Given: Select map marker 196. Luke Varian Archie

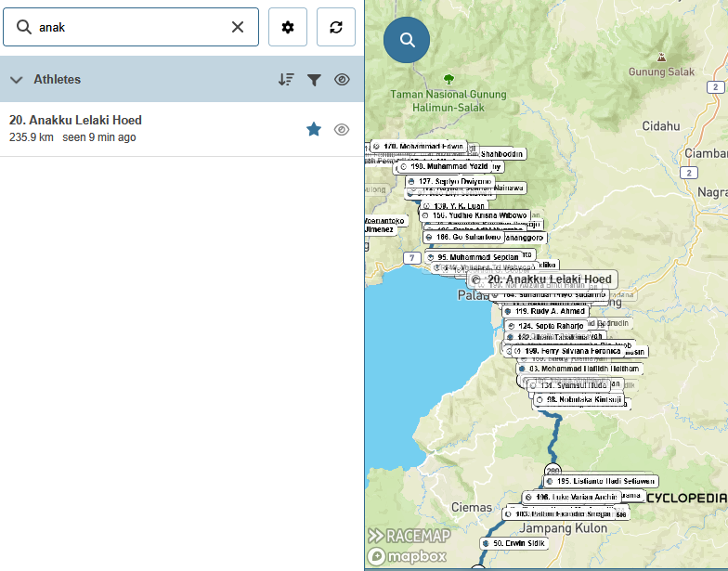Looking at the screenshot, I should pyautogui.click(x=571, y=498).
